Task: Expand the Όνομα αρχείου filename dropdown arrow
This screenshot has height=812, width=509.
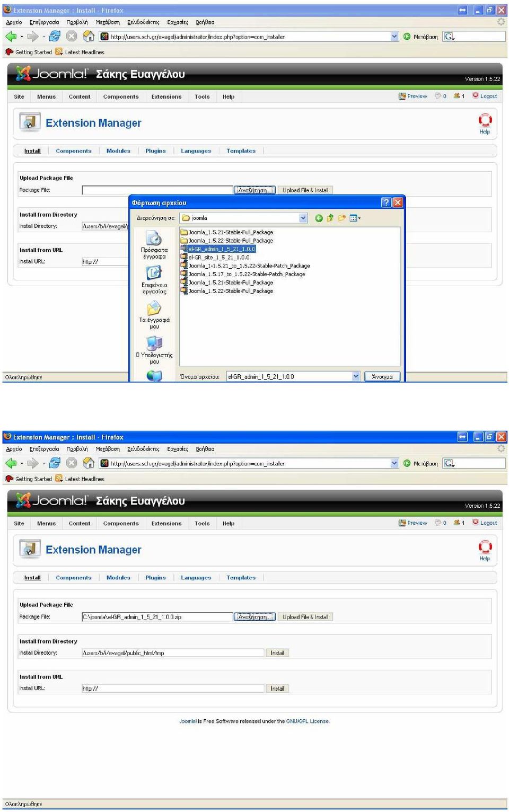Action: (356, 376)
